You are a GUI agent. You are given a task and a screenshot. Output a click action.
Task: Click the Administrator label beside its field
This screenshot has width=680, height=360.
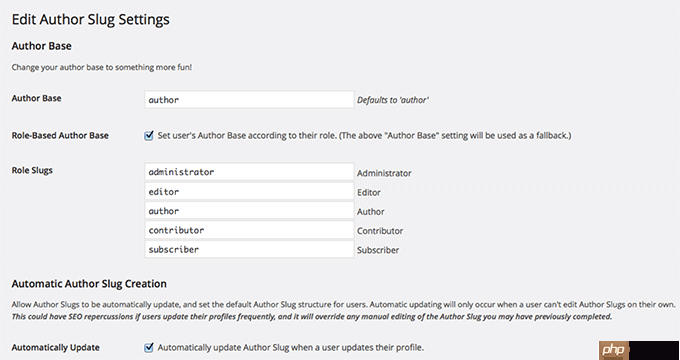pos(384,173)
